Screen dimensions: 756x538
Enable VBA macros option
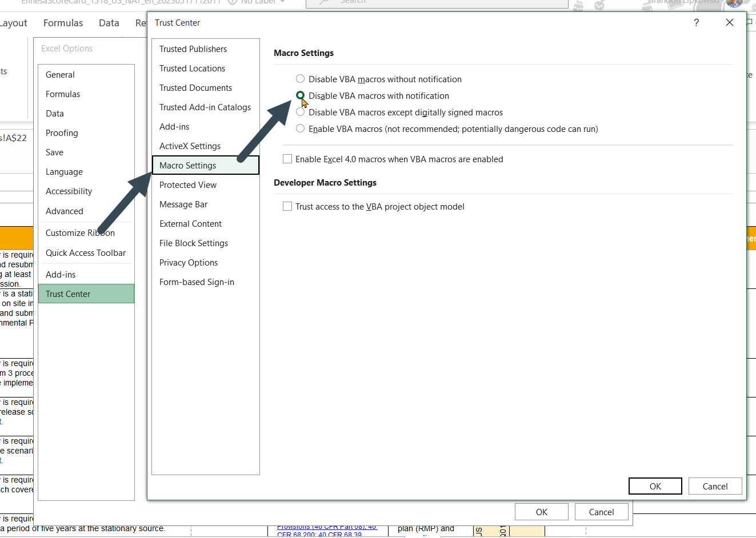[300, 129]
